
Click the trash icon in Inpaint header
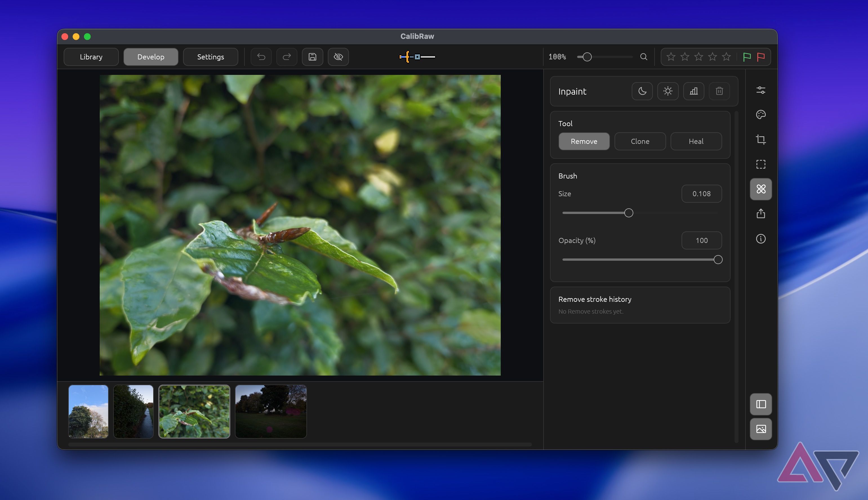pyautogui.click(x=719, y=91)
